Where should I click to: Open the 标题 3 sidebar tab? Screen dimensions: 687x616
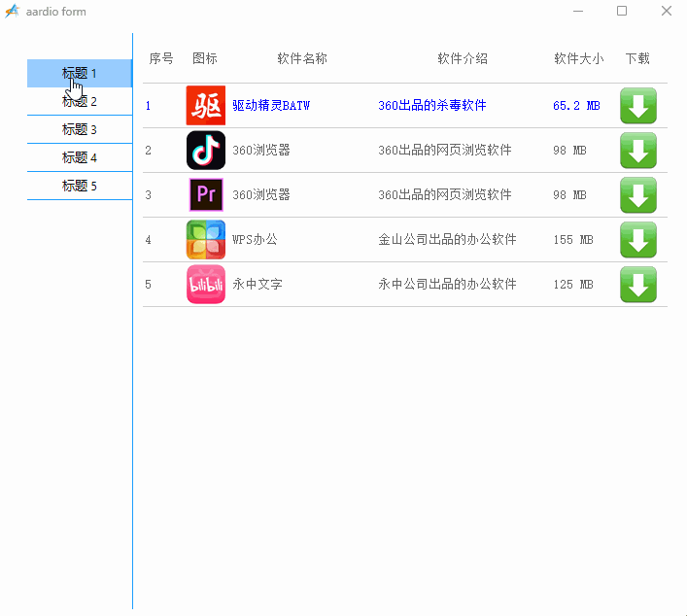80,129
